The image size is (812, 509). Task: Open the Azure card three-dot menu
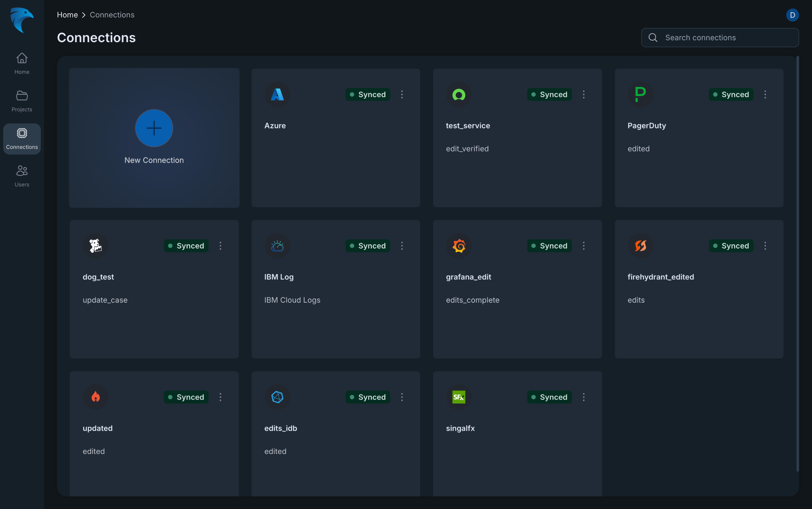point(402,94)
